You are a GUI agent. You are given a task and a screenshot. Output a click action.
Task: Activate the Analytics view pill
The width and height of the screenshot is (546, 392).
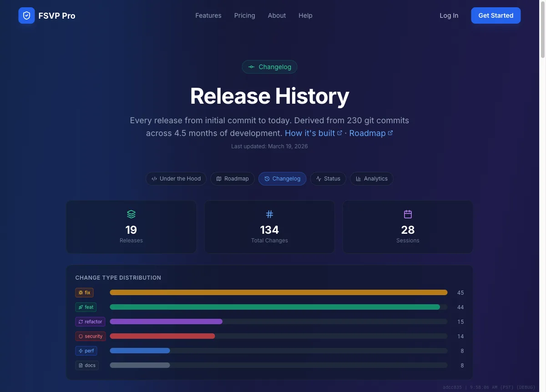coord(372,179)
